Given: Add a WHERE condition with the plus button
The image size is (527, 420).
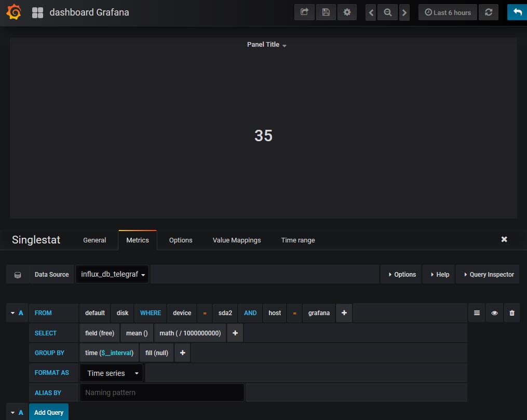Looking at the screenshot, I should click(344, 313).
